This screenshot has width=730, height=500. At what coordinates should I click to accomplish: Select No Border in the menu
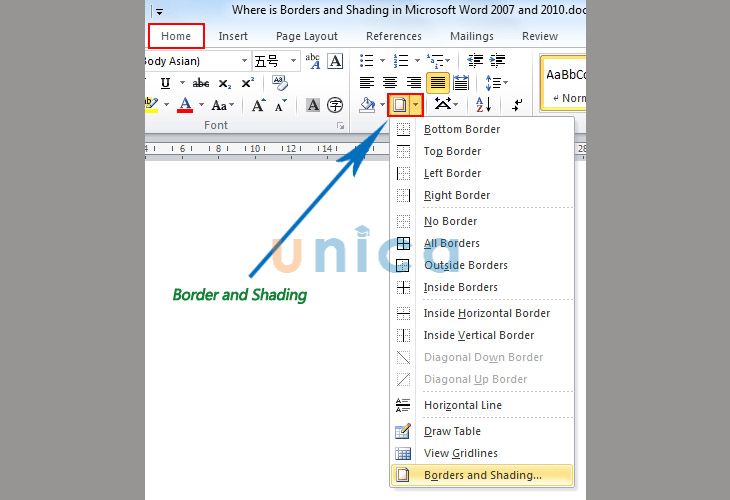pyautogui.click(x=481, y=221)
